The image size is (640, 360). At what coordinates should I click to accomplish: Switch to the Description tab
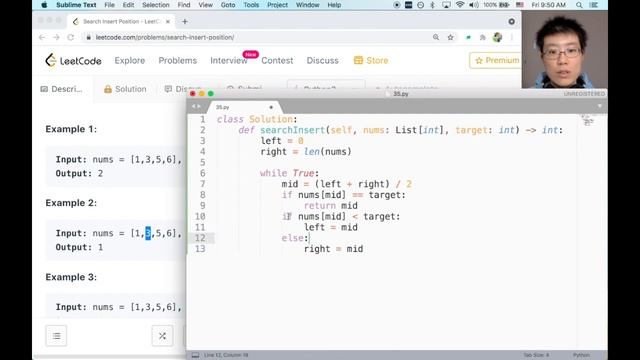tap(62, 89)
